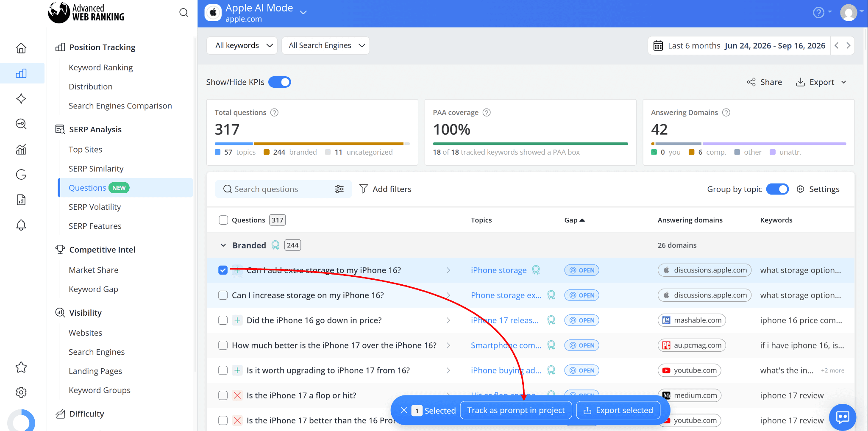The height and width of the screenshot is (431, 868).
Task: Click Track as prompt in project
Action: pos(516,410)
